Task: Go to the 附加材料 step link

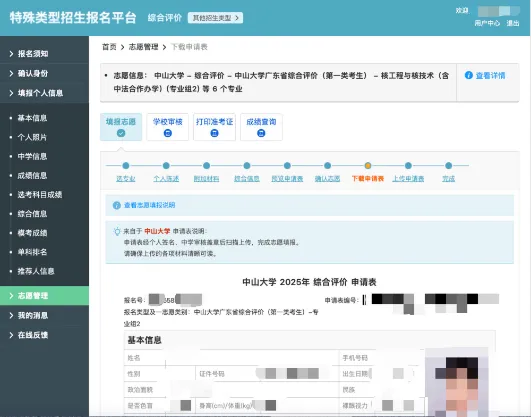Action: pos(206,179)
